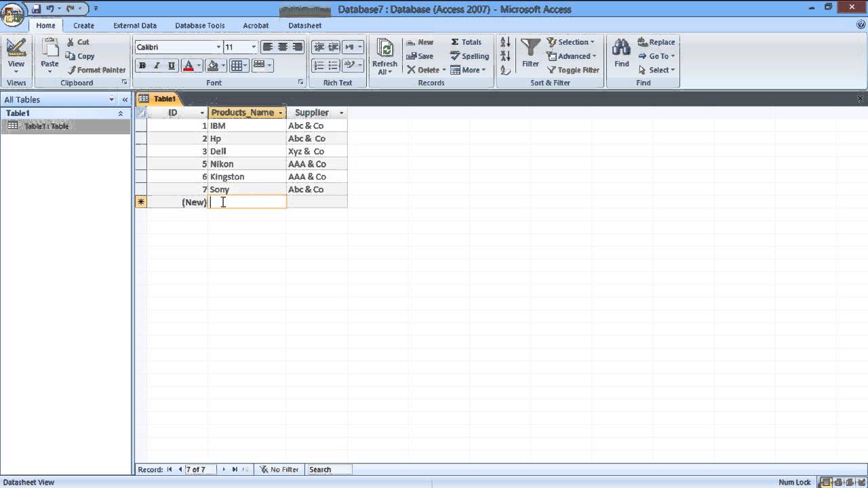Toggle underline formatting
868x488 pixels.
172,66
